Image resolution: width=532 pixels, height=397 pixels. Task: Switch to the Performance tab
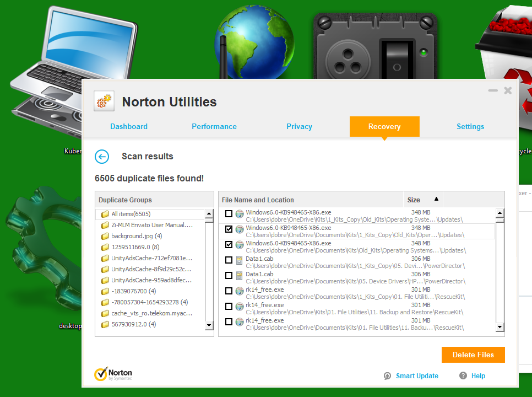point(214,127)
